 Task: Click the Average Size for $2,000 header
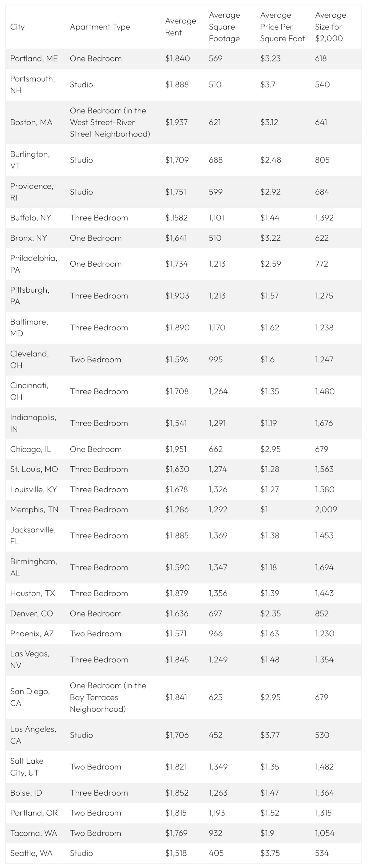pyautogui.click(x=330, y=27)
